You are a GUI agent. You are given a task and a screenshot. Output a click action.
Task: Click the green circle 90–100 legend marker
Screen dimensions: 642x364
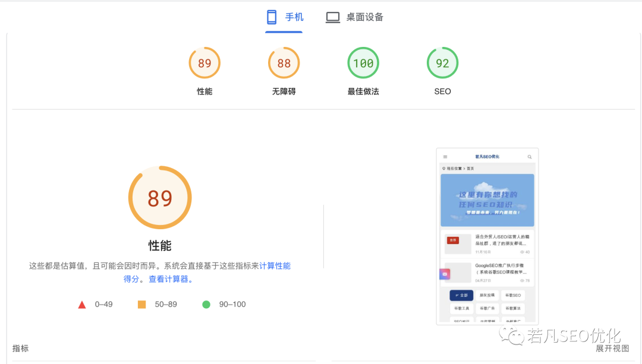click(x=206, y=305)
